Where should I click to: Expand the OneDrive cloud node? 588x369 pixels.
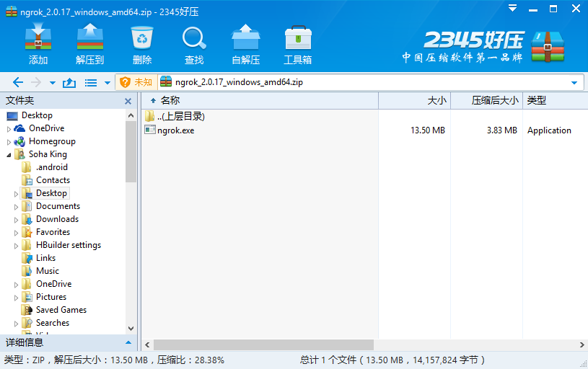9,129
